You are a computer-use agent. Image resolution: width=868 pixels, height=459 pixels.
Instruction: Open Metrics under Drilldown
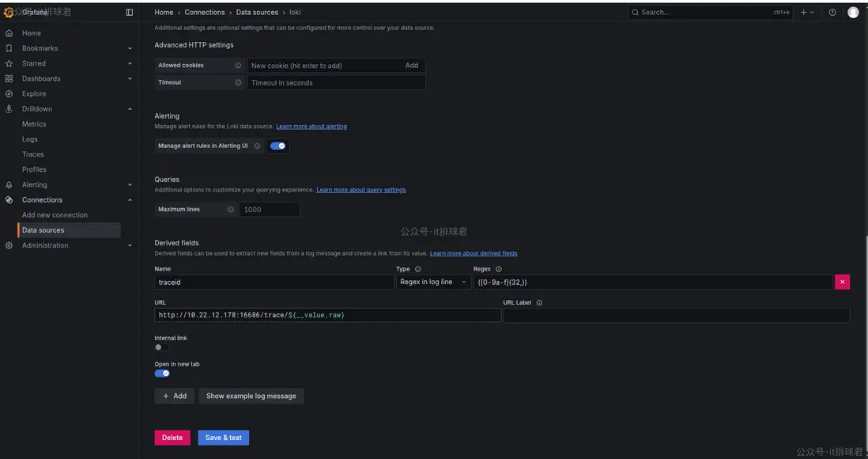34,124
